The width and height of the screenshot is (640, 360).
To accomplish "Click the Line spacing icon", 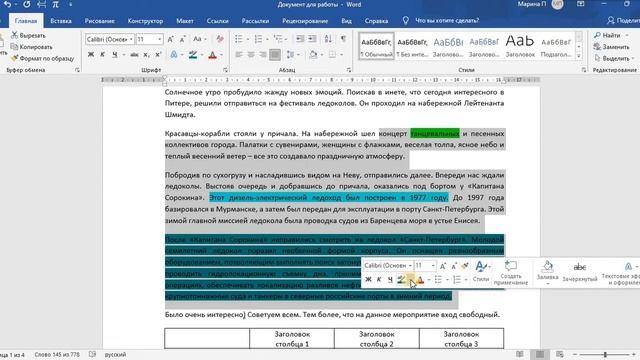I will (x=290, y=54).
